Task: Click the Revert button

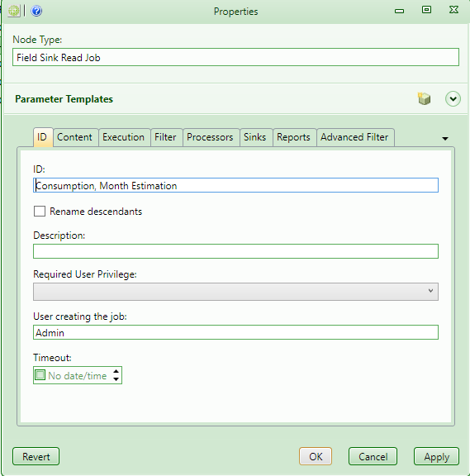Action: tap(36, 456)
